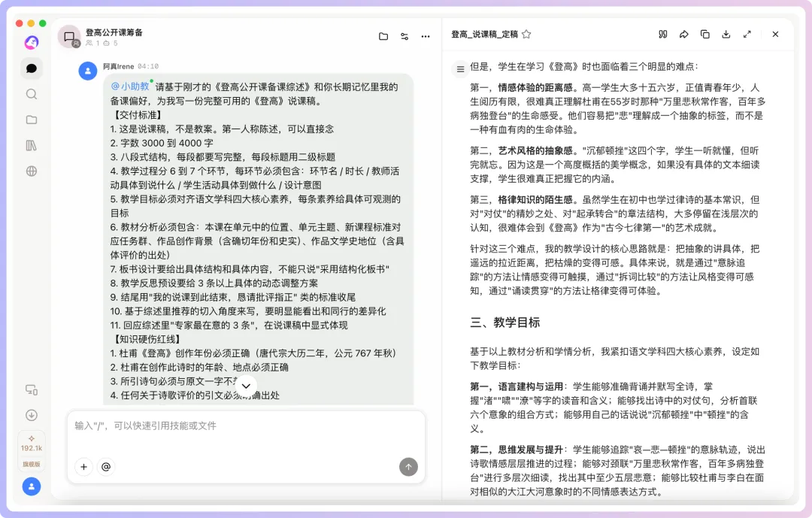Click the @ mention button below the input
Image resolution: width=812 pixels, height=518 pixels.
tap(106, 467)
